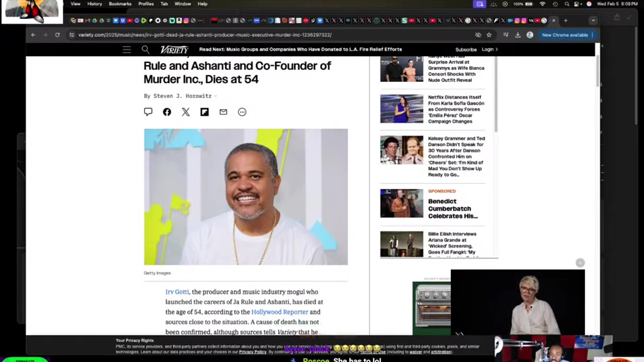Close the current Chrome tab
The height and width of the screenshot is (362, 644).
pos(554,21)
